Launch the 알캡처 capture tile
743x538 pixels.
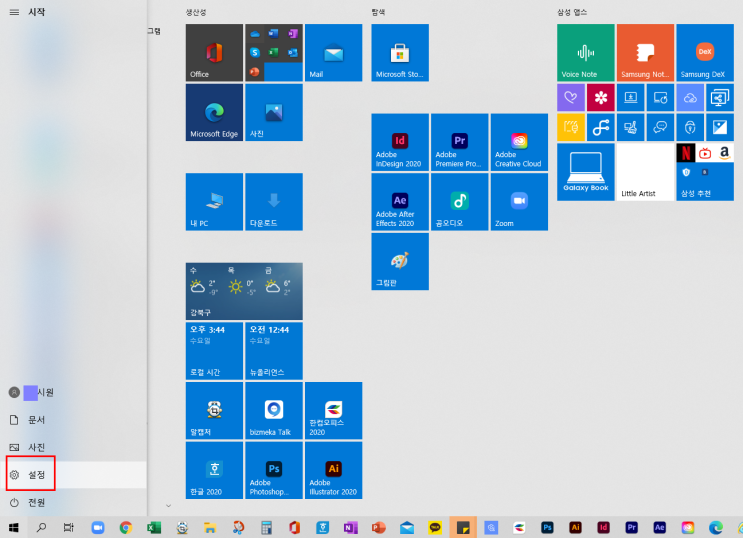[x=214, y=411]
